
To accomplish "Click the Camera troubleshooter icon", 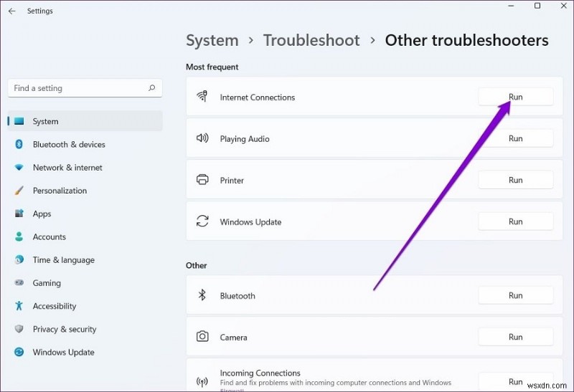I will [202, 336].
